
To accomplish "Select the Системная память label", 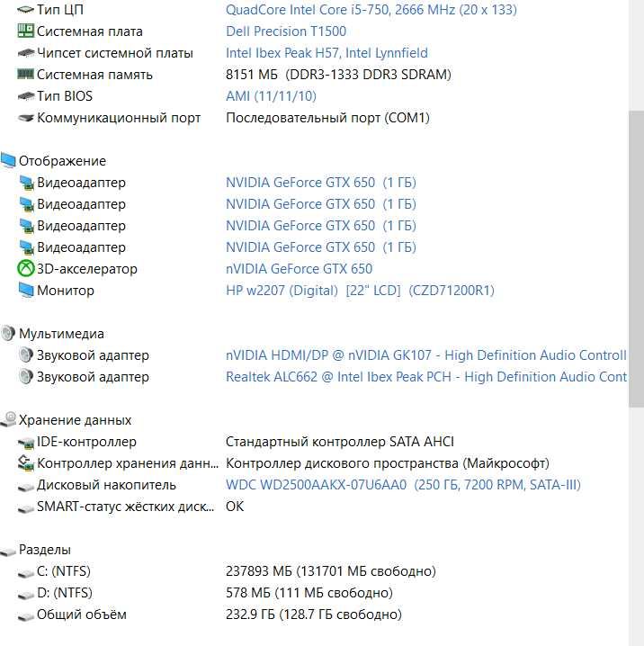I will tap(94, 74).
